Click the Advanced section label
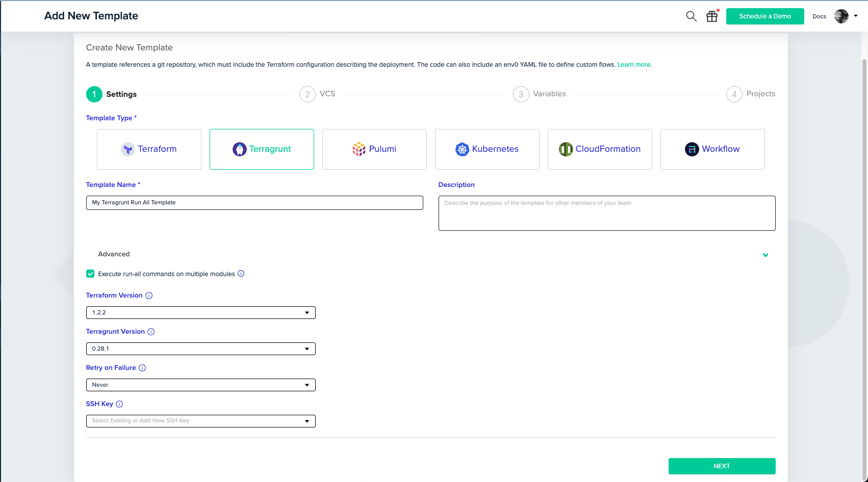 click(x=114, y=254)
